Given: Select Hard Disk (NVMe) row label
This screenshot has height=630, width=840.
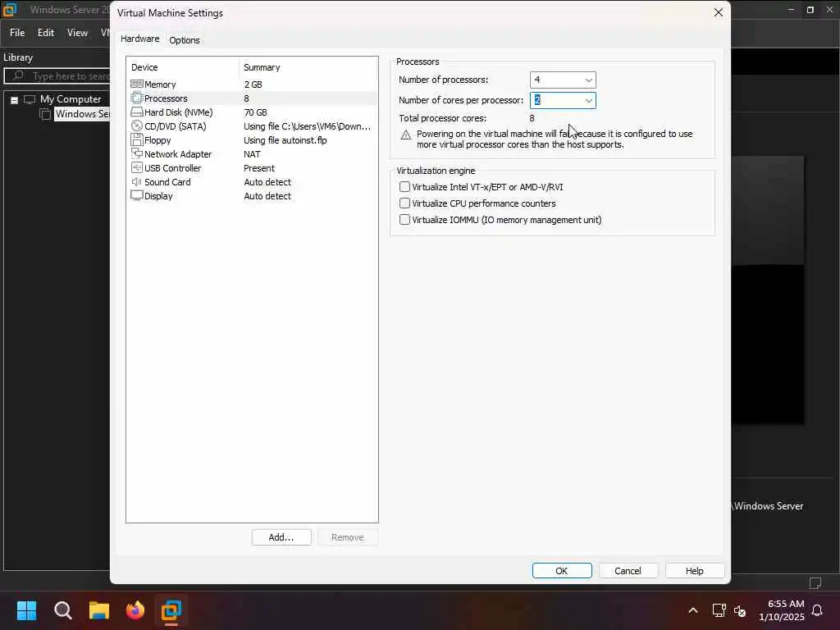Looking at the screenshot, I should coord(178,112).
